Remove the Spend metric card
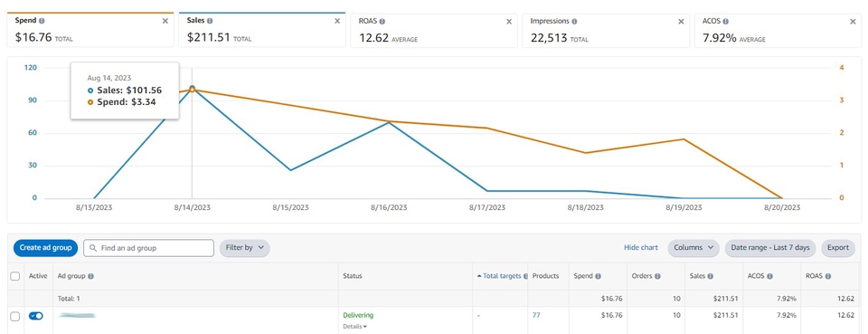 pyautogui.click(x=165, y=21)
